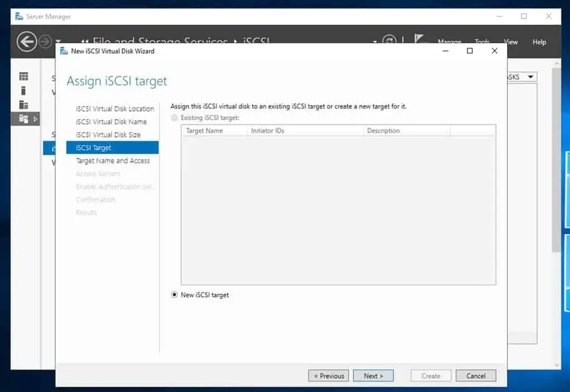
Task: Click the Server Manager back arrow button
Action: (x=27, y=42)
